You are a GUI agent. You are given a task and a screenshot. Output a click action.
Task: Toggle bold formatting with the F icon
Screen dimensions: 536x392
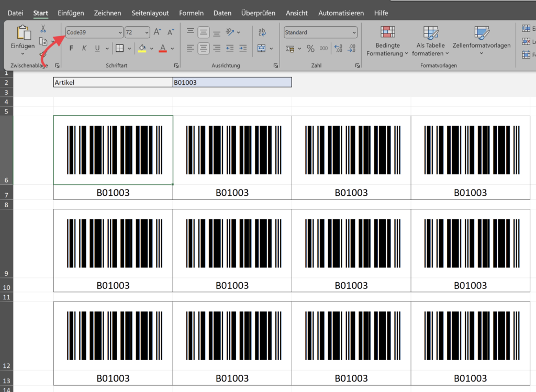[x=71, y=49]
